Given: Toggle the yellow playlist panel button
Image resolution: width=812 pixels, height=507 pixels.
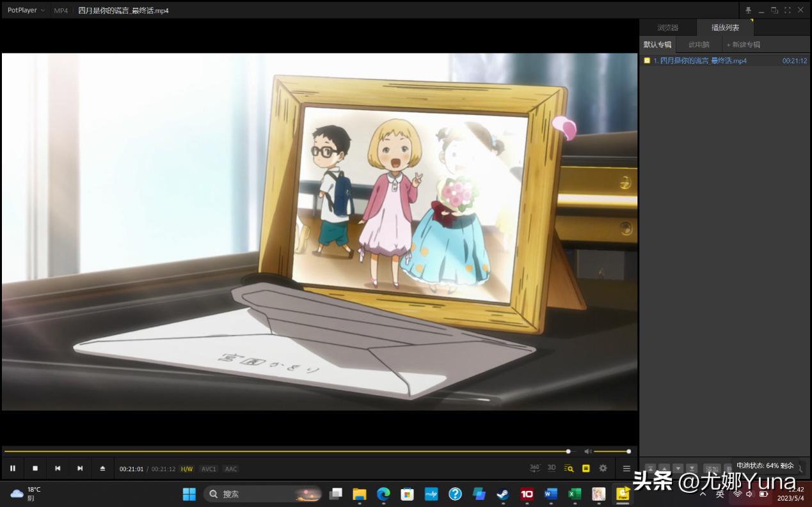Looking at the screenshot, I should click(x=585, y=468).
